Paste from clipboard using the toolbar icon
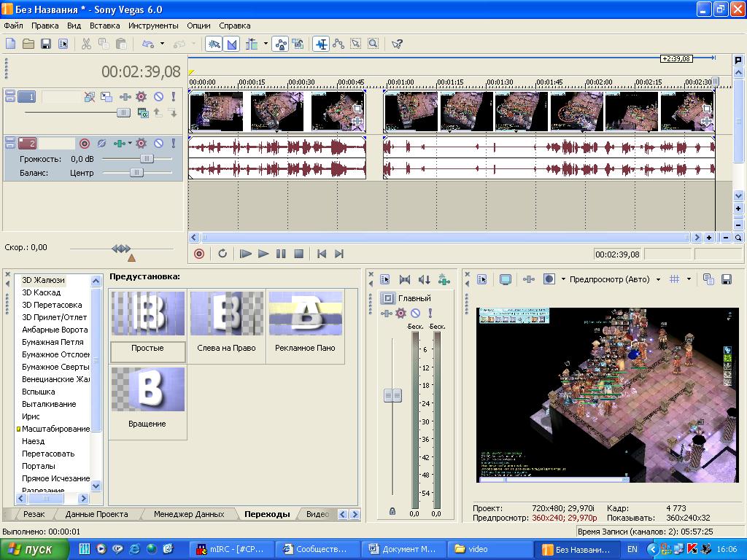The image size is (747, 560). click(121, 44)
